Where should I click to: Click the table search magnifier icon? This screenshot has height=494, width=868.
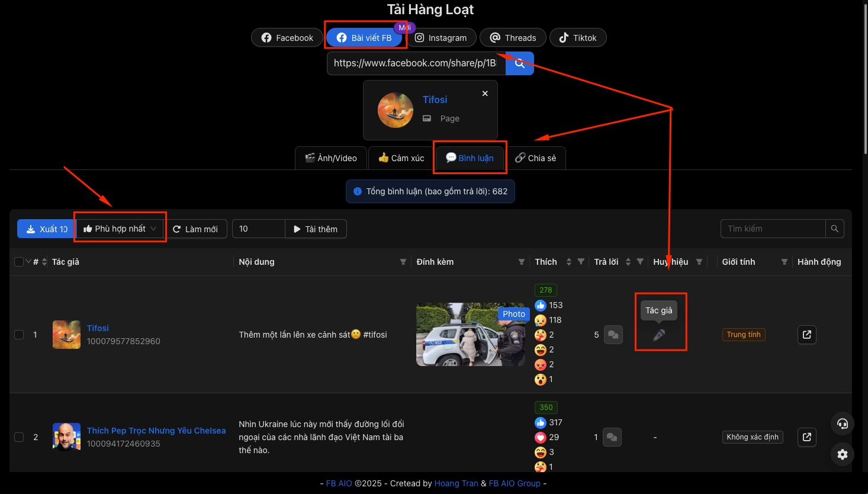click(x=835, y=229)
